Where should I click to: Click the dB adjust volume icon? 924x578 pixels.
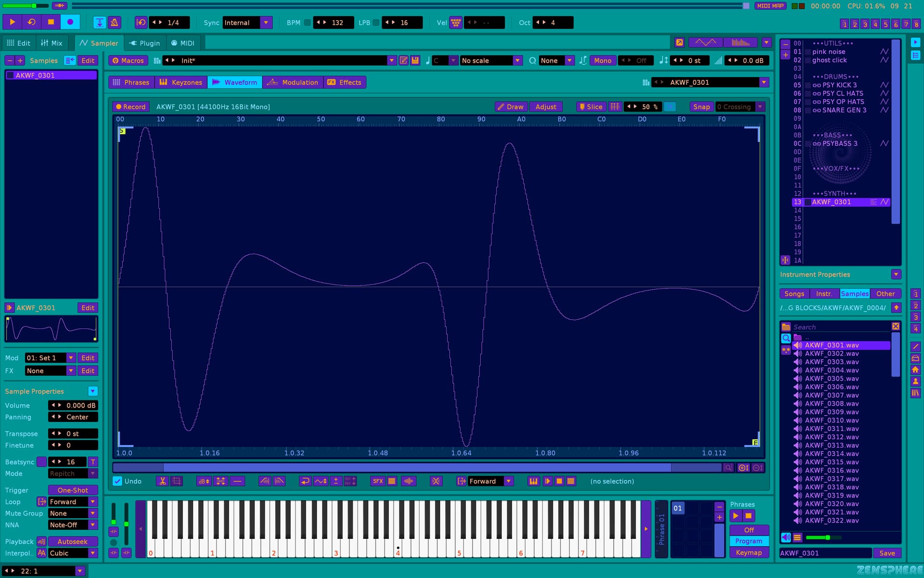(x=204, y=481)
